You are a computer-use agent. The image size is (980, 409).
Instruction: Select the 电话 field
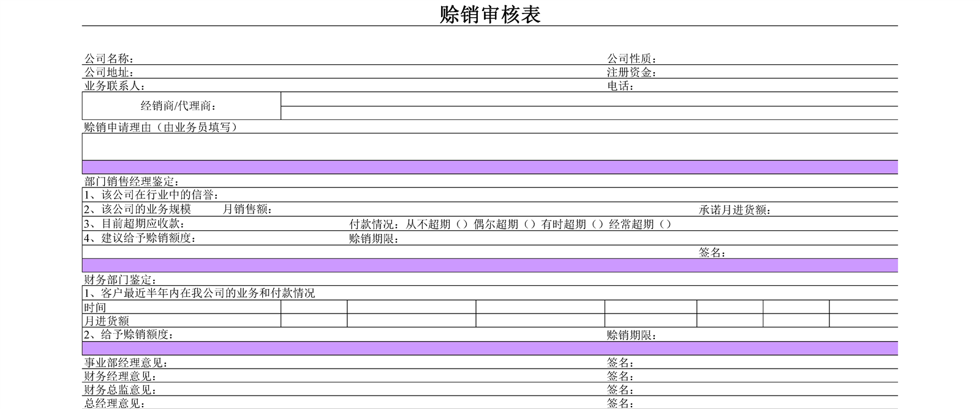[766, 86]
